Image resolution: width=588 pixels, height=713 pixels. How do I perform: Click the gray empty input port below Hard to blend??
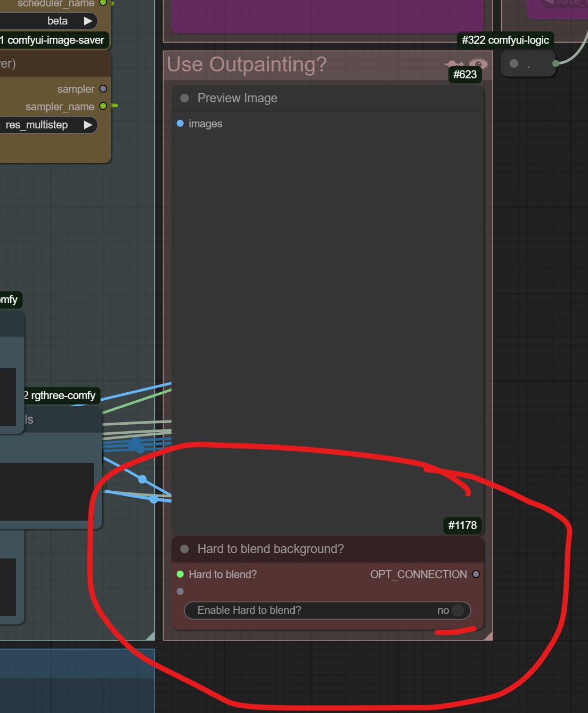180,592
